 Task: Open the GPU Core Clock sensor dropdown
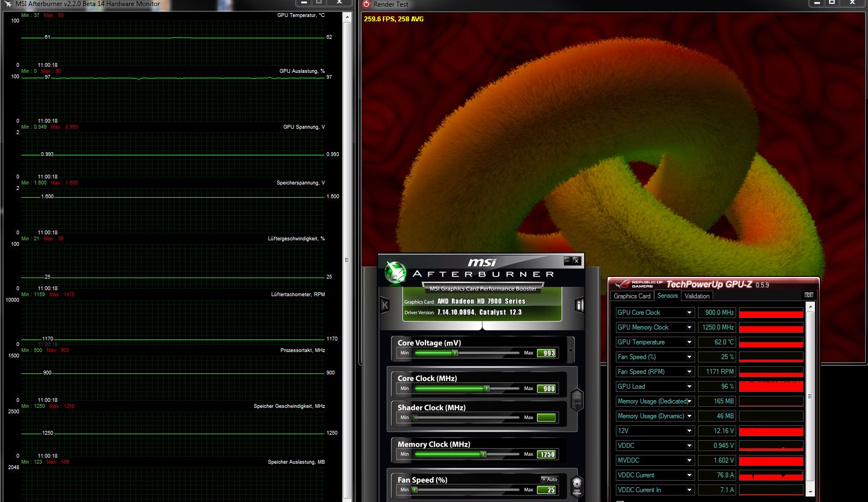click(689, 313)
